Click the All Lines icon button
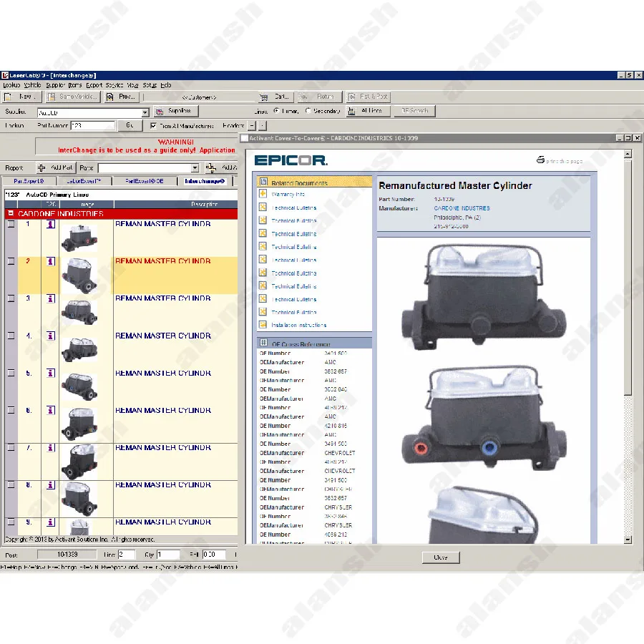Viewport: 644px width, 644px height. coord(351,112)
